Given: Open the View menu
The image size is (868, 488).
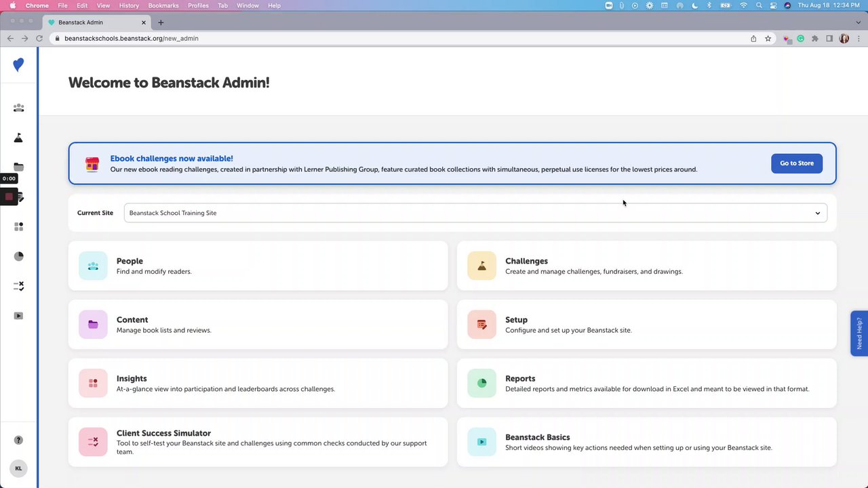Looking at the screenshot, I should 103,5.
